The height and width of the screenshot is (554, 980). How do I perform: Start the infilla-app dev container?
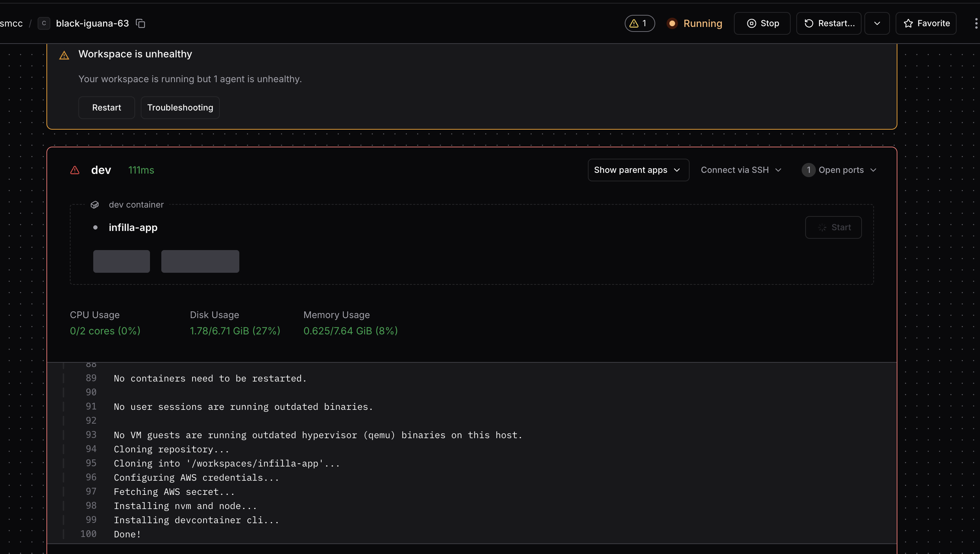pyautogui.click(x=833, y=227)
